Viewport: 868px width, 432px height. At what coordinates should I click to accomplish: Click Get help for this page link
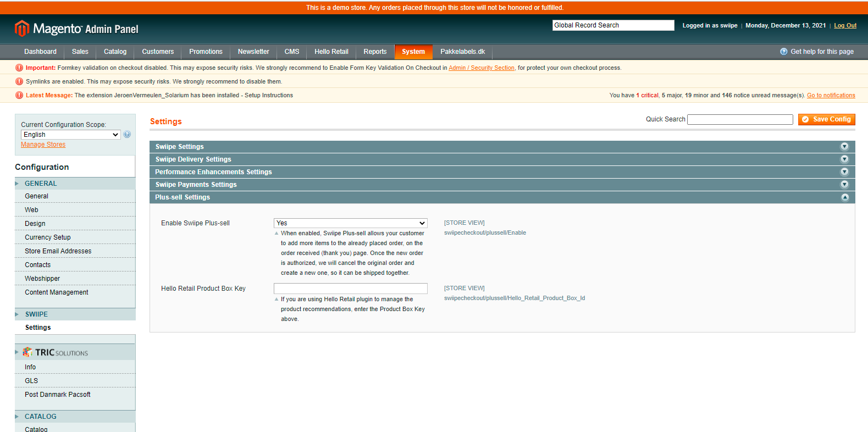pos(822,52)
